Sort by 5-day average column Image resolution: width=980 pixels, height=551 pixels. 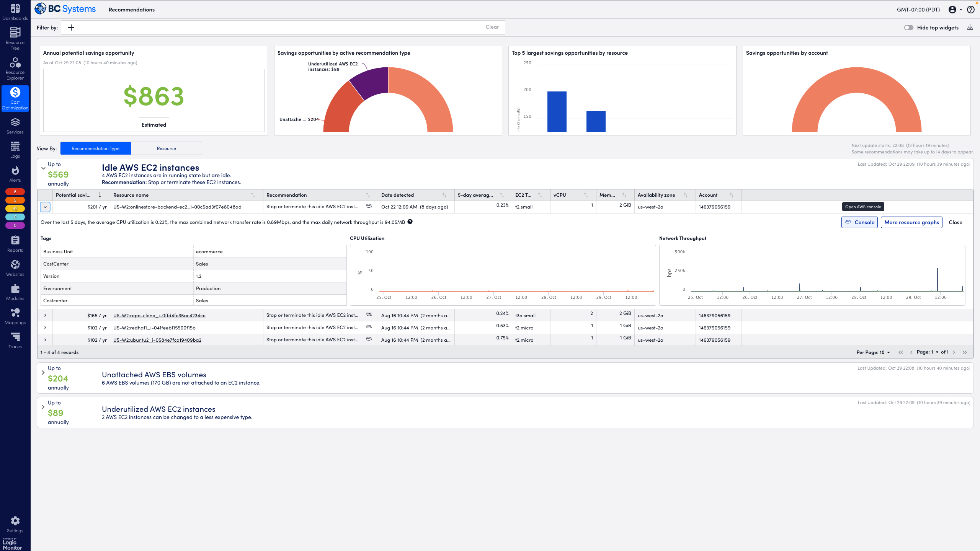tap(483, 195)
